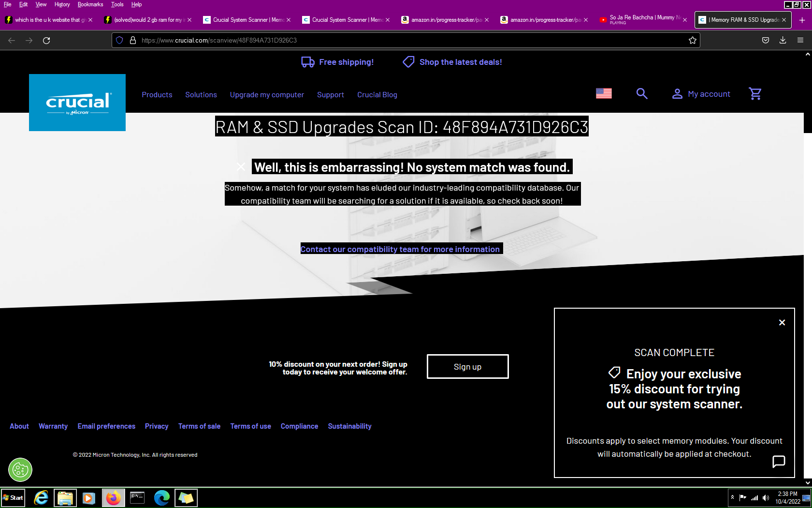Click the Sign up button
Image resolution: width=812 pixels, height=508 pixels.
[467, 367]
